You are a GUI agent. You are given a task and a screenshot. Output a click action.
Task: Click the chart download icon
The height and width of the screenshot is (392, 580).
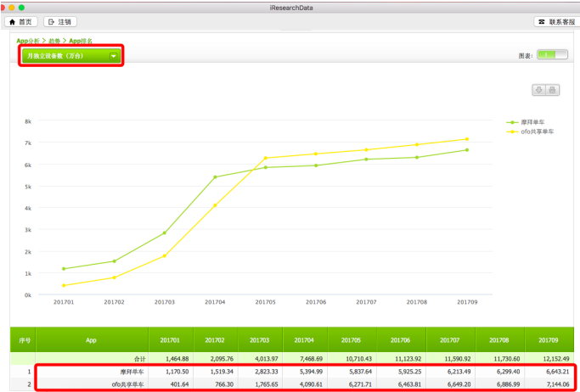[x=538, y=90]
